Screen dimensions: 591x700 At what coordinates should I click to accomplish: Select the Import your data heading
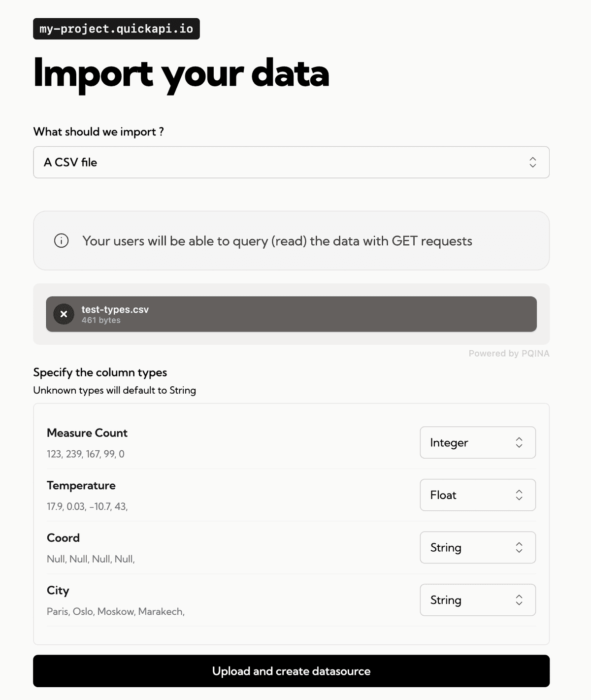pos(181,74)
